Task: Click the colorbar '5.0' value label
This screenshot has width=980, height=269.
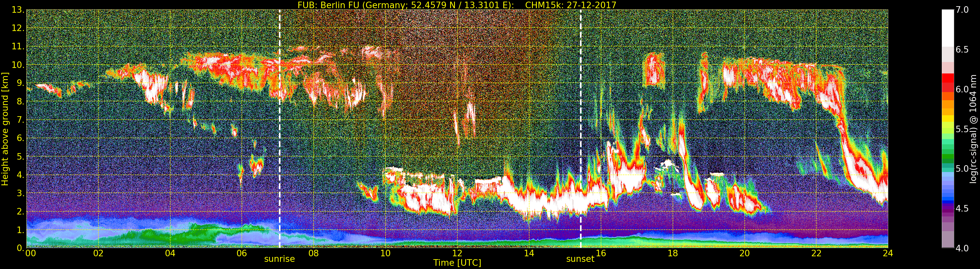Action: tap(962, 168)
